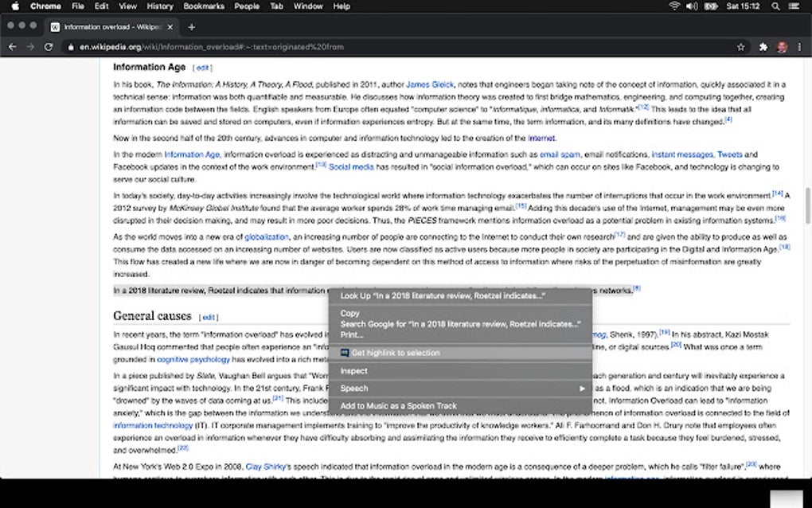Screen dimensions: 812x508
Task: Click the site lock icon in the address bar
Action: 71,47
